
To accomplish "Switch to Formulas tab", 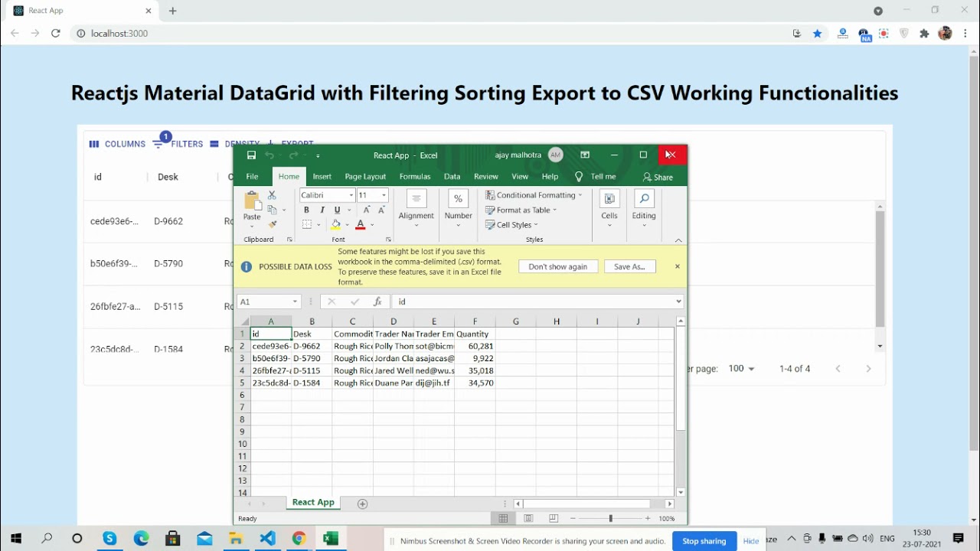I will (415, 177).
